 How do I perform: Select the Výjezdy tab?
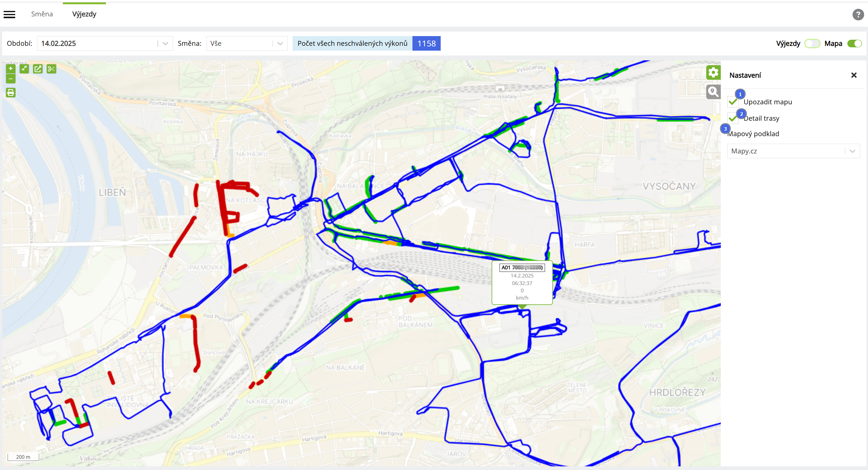84,14
